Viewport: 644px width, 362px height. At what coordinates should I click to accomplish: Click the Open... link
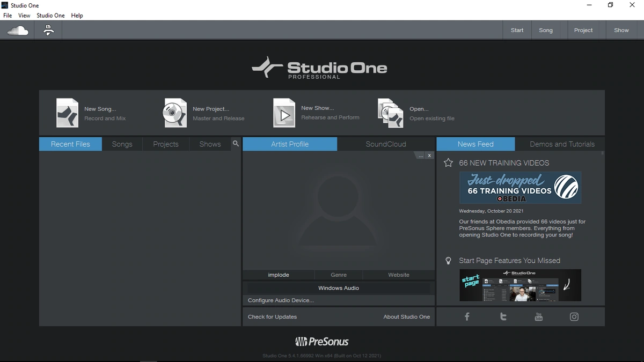419,109
